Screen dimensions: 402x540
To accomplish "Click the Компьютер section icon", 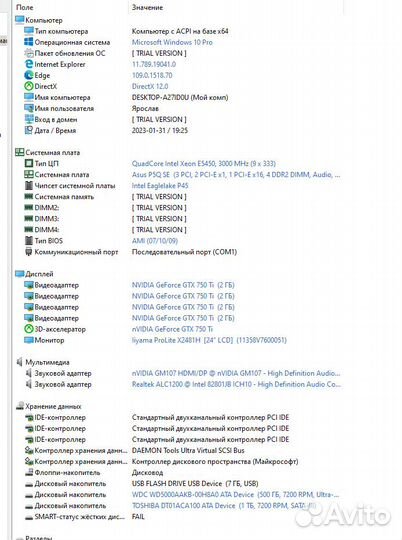I will [x=20, y=20].
